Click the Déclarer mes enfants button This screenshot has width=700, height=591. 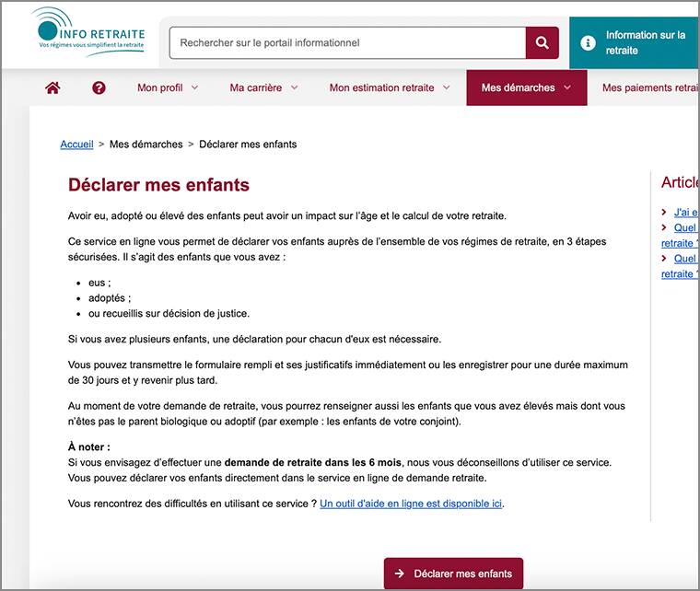[453, 574]
